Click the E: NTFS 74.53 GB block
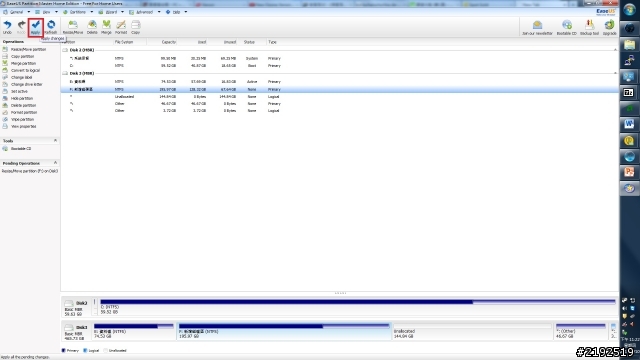Screen dimensions: 640x360 (x=134, y=331)
